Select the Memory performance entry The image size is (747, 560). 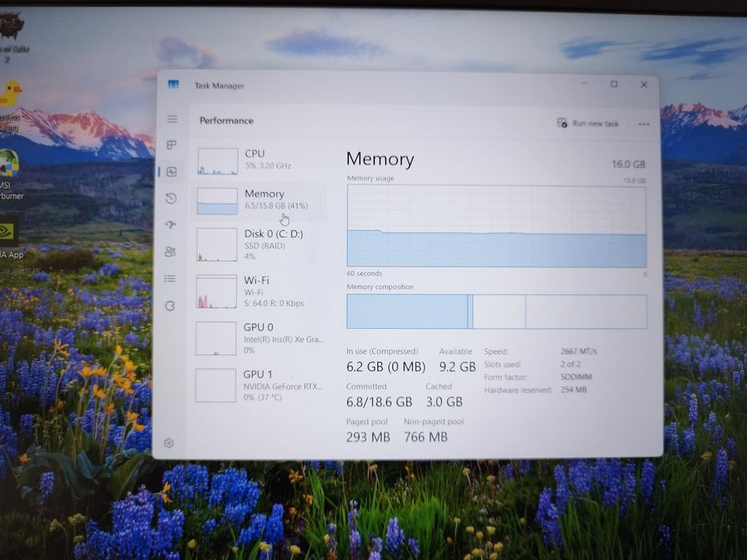260,201
